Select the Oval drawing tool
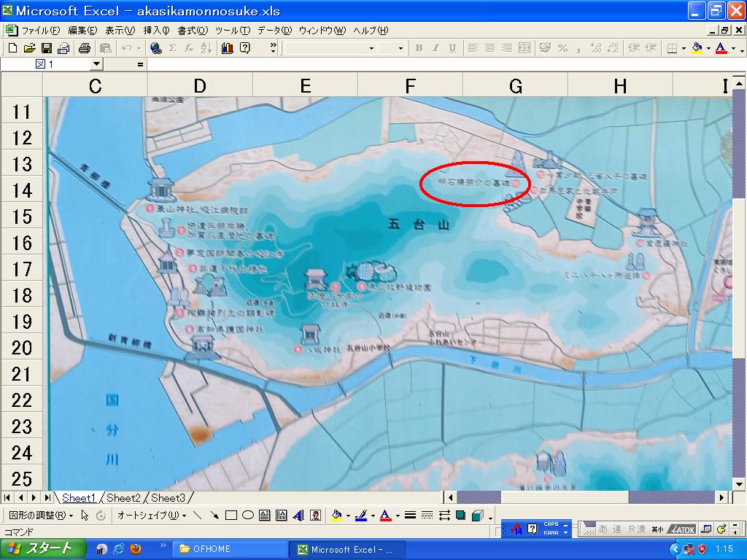This screenshot has height=560, width=747. [x=247, y=516]
